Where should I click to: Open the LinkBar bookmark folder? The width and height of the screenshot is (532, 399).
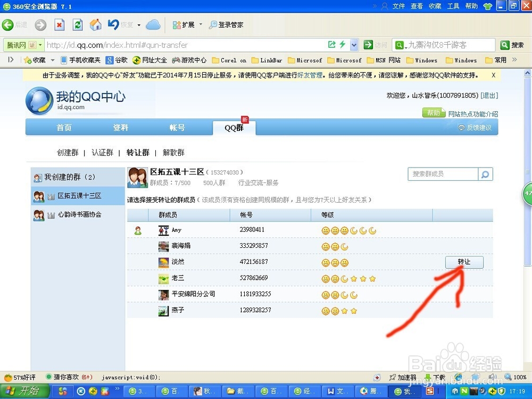point(267,61)
